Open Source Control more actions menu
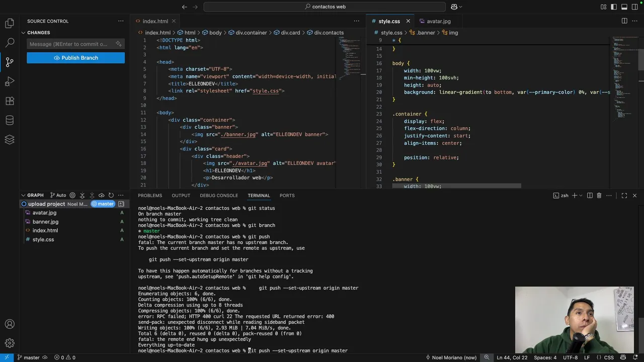 pos(121,21)
